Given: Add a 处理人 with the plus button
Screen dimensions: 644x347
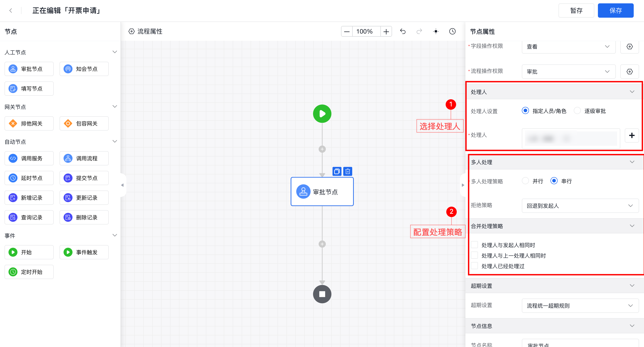Looking at the screenshot, I should click(632, 135).
